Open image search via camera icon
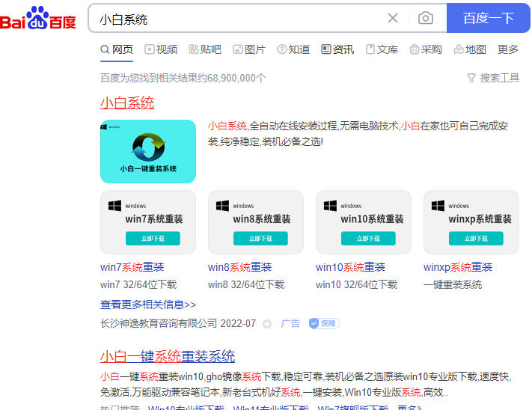Viewport: 532px width, 410px height. [425, 19]
